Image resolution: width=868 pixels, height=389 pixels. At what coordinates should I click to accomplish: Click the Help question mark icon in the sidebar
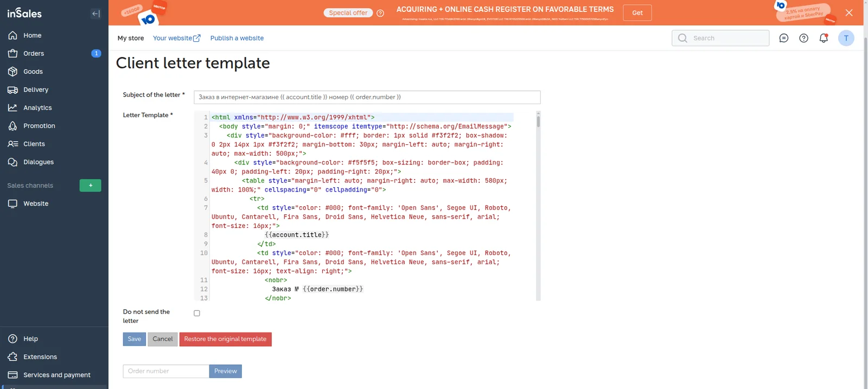click(x=12, y=339)
